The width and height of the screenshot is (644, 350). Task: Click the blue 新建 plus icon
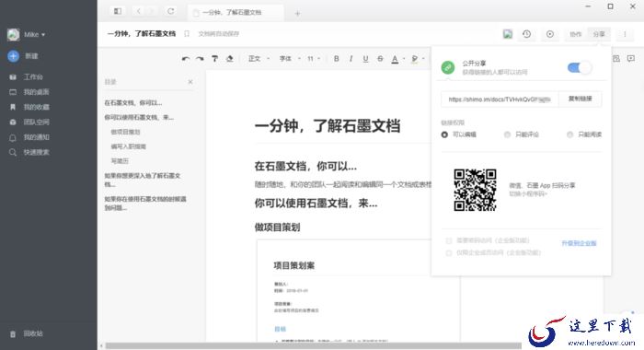(13, 56)
